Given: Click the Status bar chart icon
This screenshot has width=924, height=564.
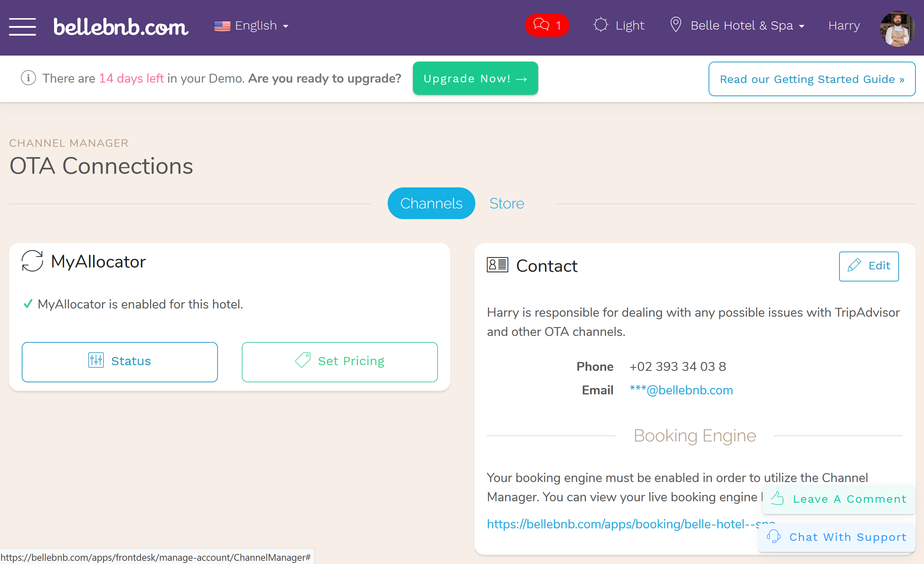Looking at the screenshot, I should pyautogui.click(x=95, y=362).
